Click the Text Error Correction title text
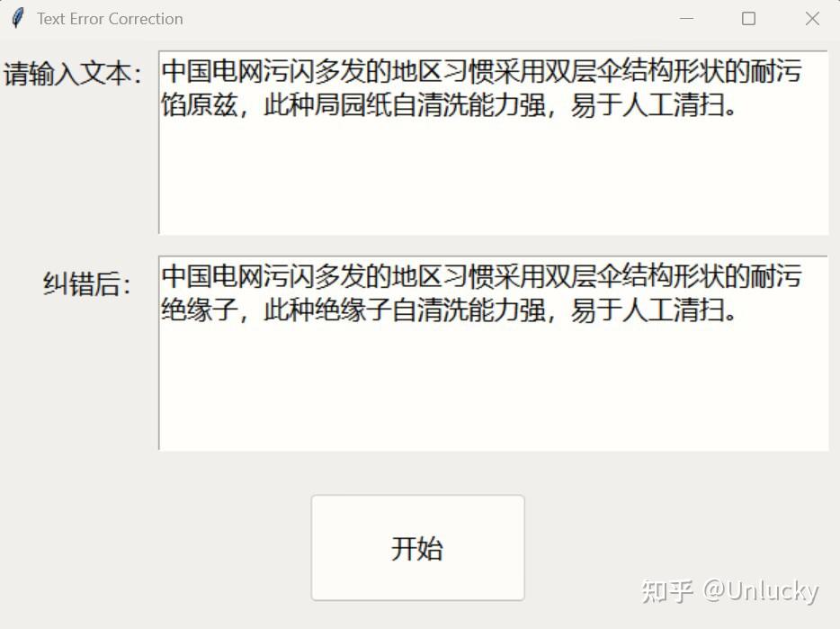Screen dimensions: 840x629 point(110,19)
